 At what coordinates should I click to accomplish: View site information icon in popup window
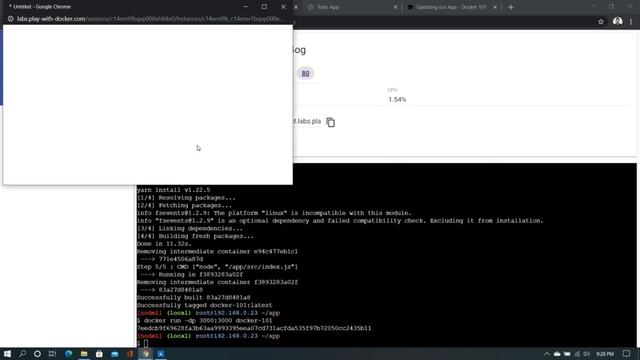pos(11,19)
